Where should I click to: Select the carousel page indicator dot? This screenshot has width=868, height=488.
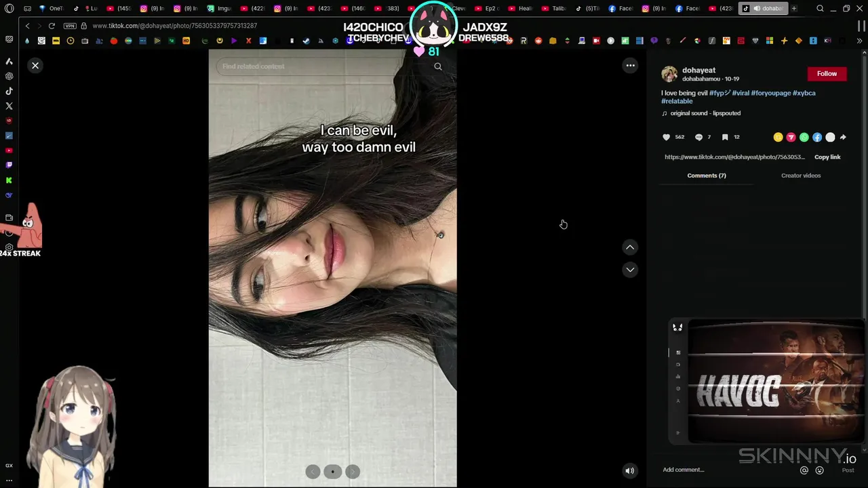point(332,472)
